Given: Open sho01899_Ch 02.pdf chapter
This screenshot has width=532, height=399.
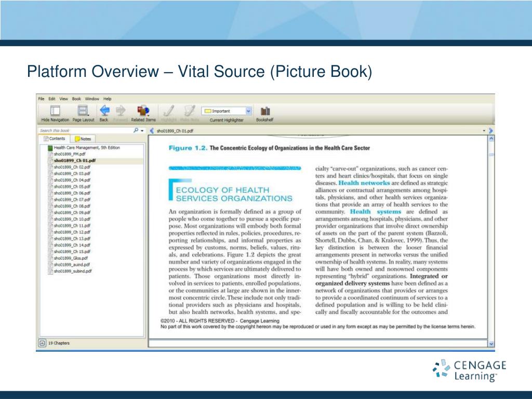Looking at the screenshot, I should tap(70, 167).
